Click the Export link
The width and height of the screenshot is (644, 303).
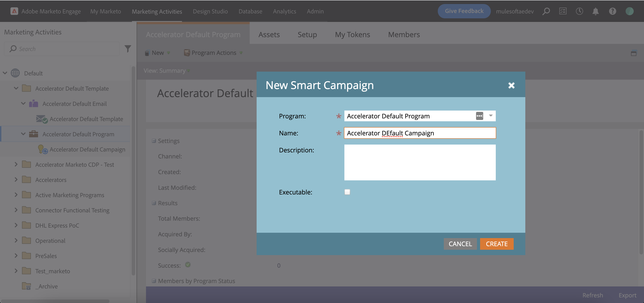[x=627, y=295]
